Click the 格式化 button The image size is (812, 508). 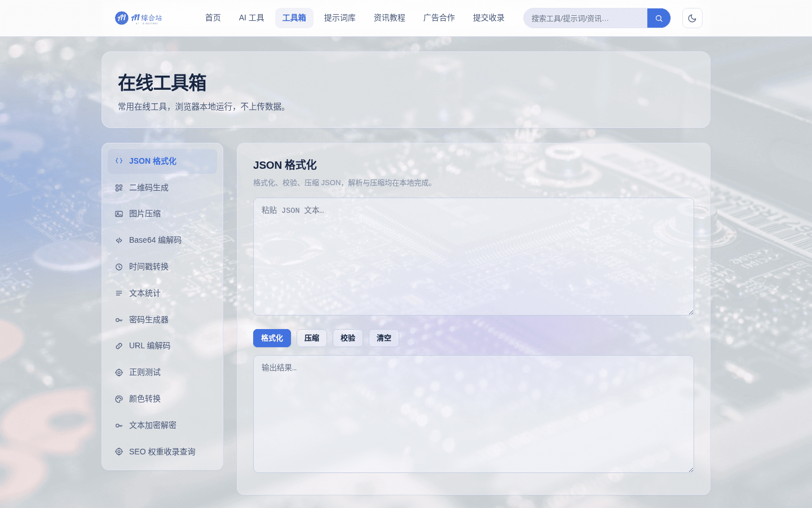click(272, 338)
